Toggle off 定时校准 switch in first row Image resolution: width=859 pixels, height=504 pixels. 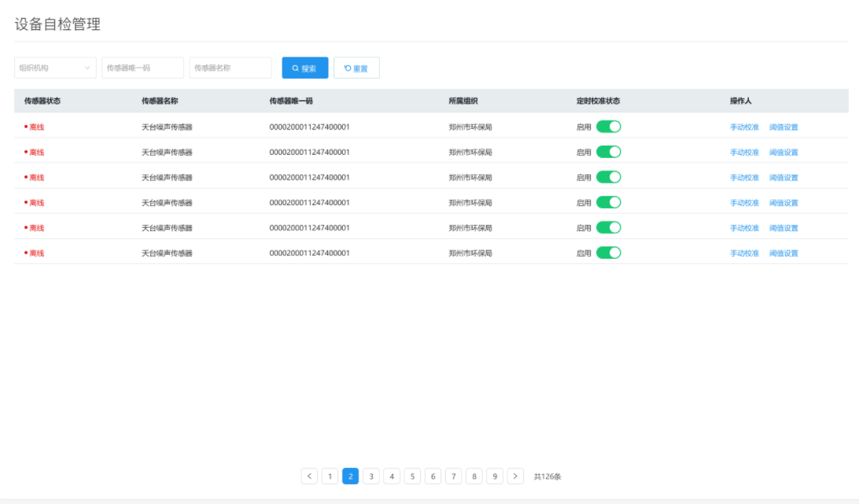click(608, 127)
